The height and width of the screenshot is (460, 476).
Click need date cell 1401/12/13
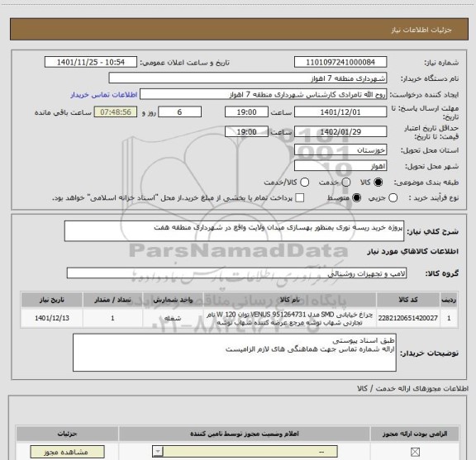click(x=52, y=318)
